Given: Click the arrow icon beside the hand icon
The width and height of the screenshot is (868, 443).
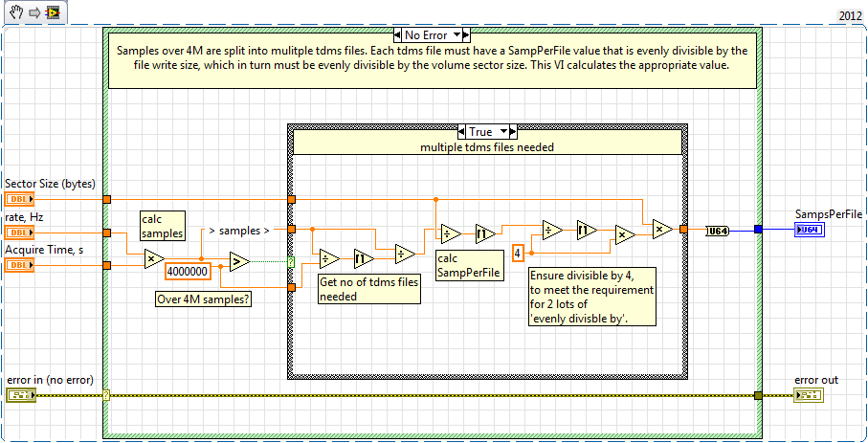Looking at the screenshot, I should [x=34, y=12].
